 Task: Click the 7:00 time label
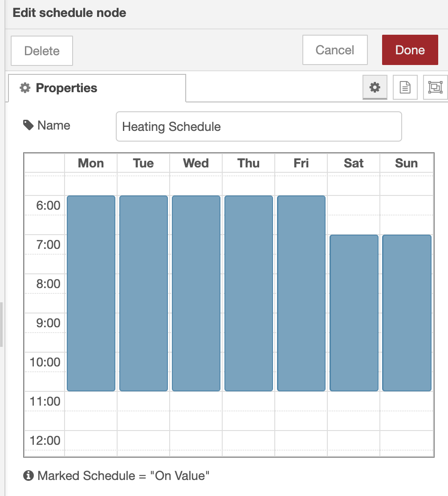point(45,244)
